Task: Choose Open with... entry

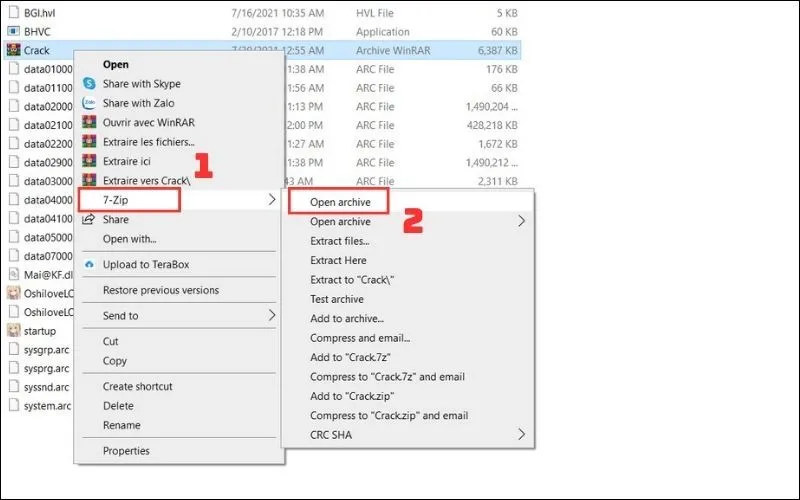Action: coord(130,239)
